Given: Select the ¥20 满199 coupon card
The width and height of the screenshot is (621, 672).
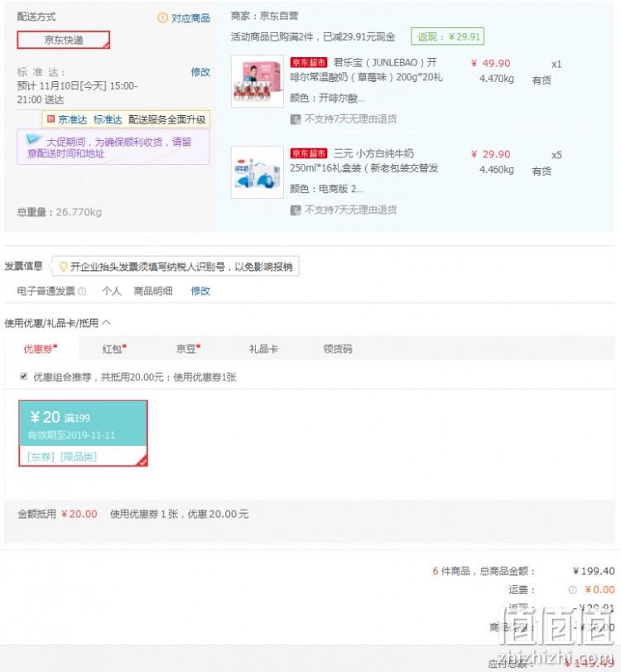Looking at the screenshot, I should pyautogui.click(x=83, y=433).
